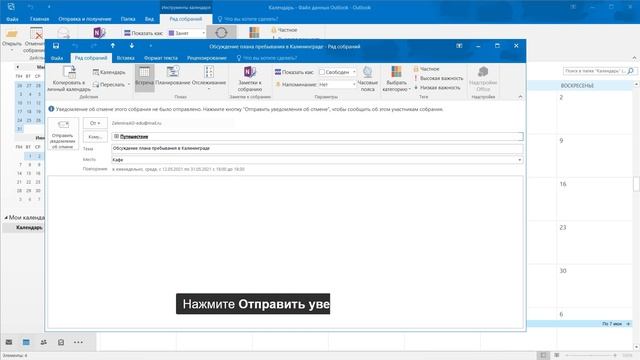The height and width of the screenshot is (360, 640).
Task: Open Файл tab in the meeting window
Action: 57,58
